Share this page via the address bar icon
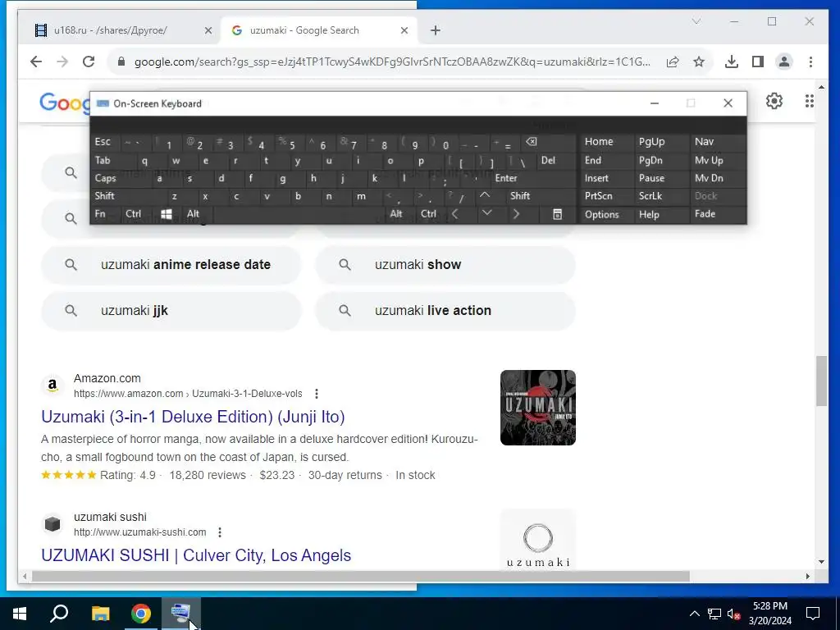This screenshot has width=840, height=630. 673,62
